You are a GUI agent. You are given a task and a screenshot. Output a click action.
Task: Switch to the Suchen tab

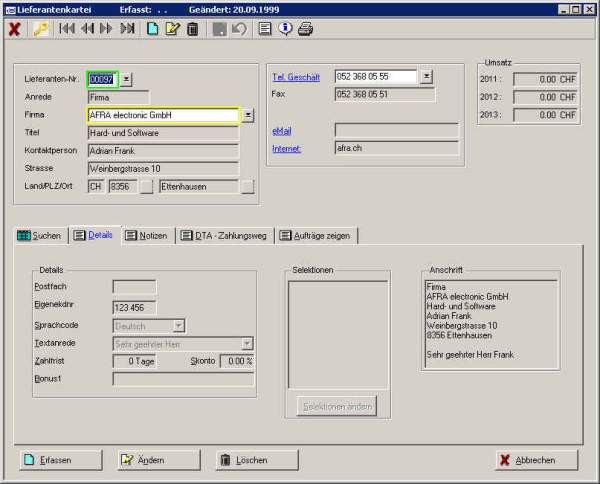pos(39,235)
